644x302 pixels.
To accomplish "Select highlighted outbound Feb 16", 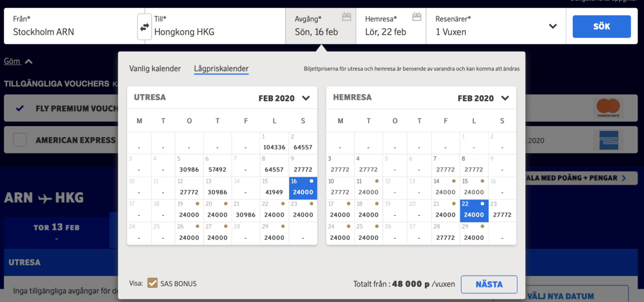I will click(303, 188).
